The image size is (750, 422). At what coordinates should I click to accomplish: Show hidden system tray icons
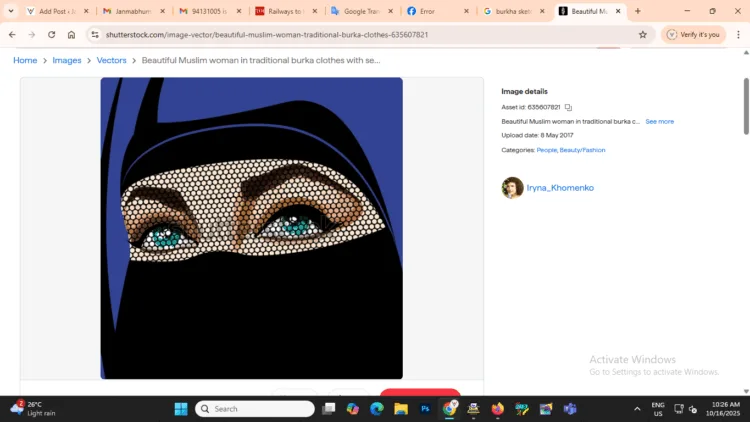click(x=637, y=409)
